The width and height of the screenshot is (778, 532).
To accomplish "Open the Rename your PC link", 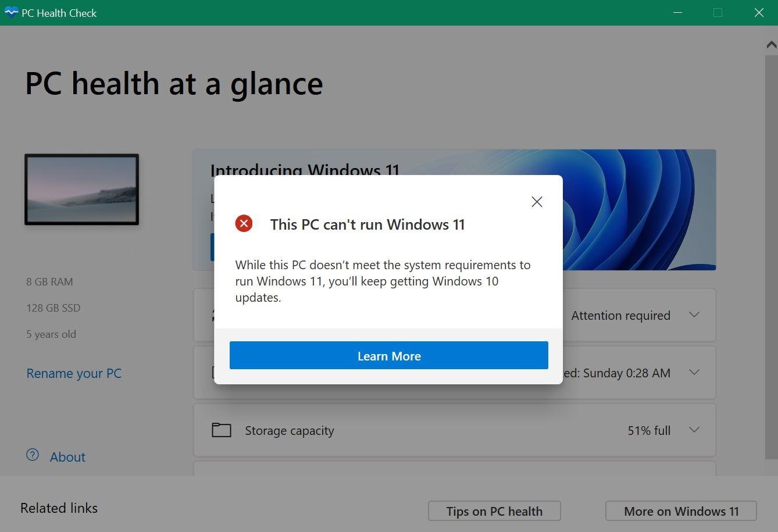I will pos(74,373).
